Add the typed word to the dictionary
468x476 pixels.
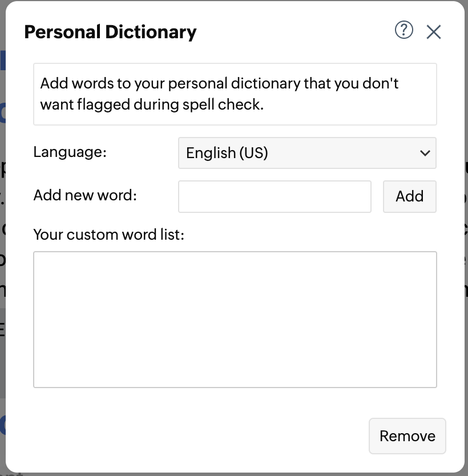click(x=409, y=196)
